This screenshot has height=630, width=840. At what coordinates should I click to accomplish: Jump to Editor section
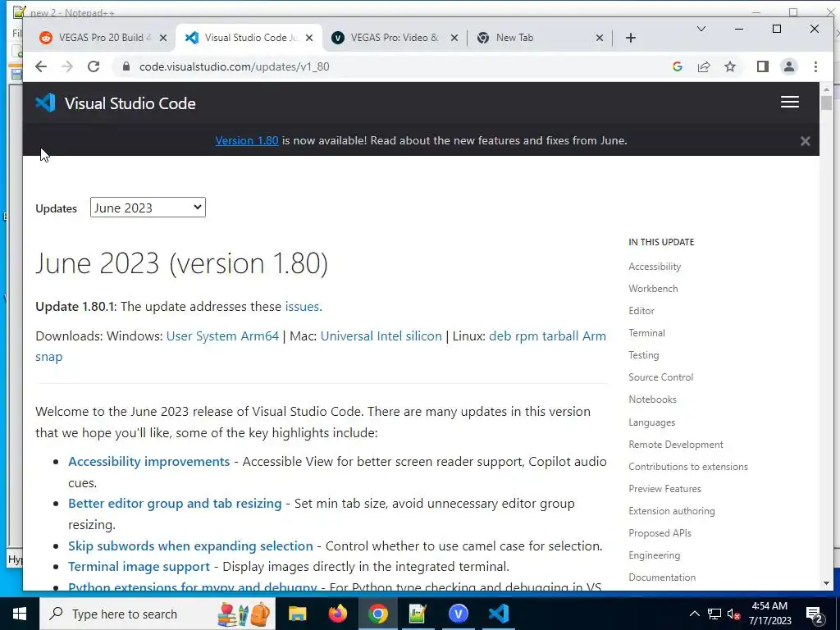tap(641, 311)
